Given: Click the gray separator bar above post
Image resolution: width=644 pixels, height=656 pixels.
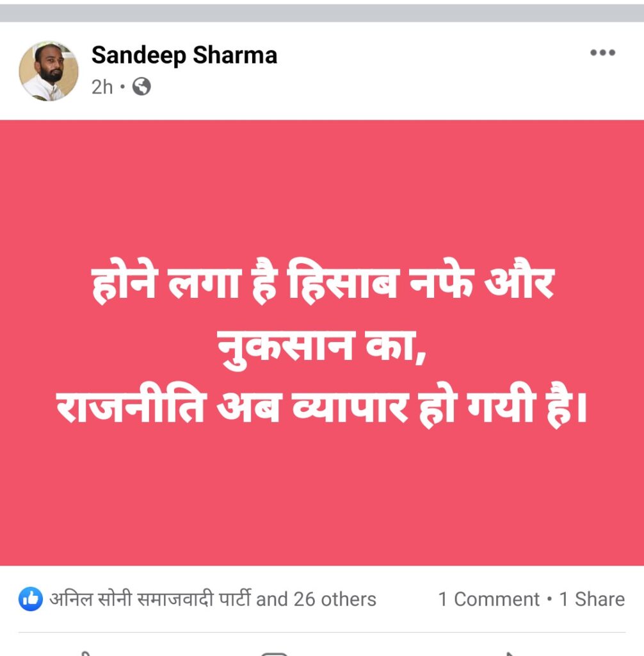Looking at the screenshot, I should 322,13.
